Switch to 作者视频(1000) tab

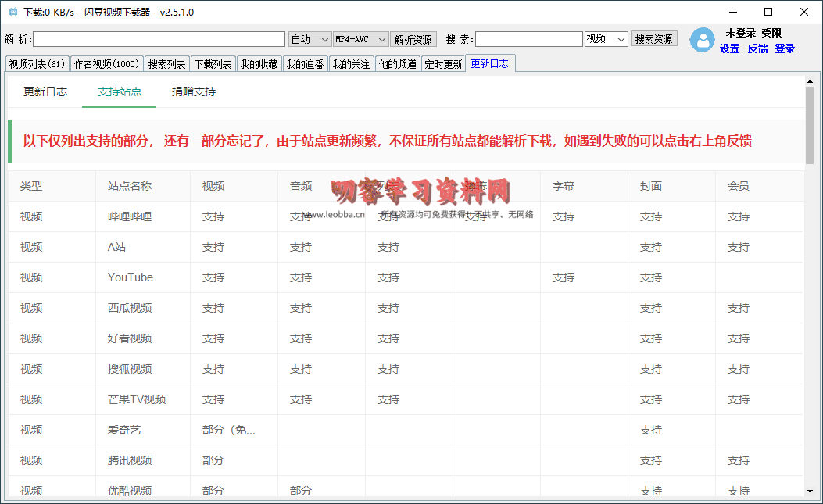(106, 64)
